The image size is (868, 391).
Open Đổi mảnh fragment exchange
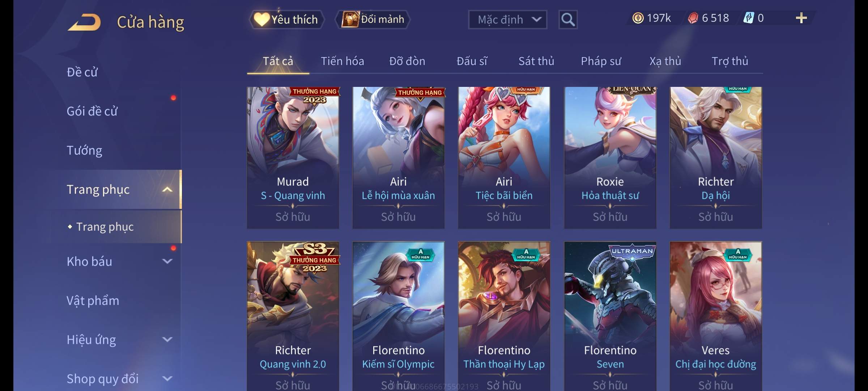point(373,20)
